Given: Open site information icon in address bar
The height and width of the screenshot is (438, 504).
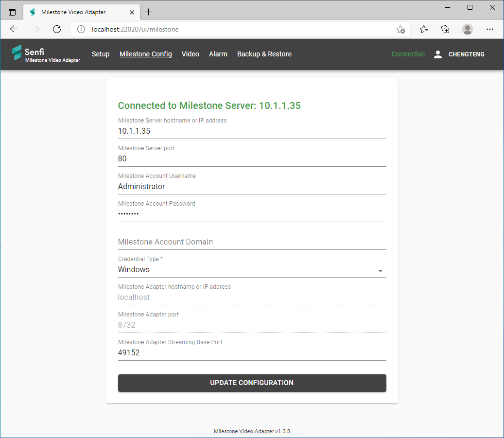Looking at the screenshot, I should [x=81, y=29].
